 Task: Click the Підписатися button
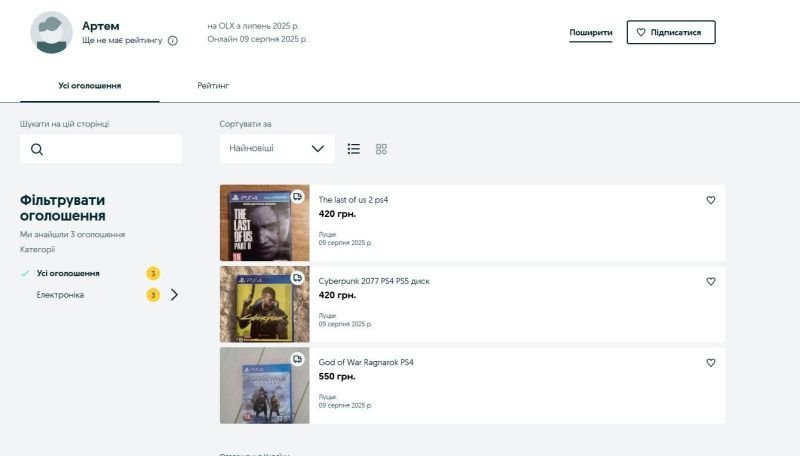(x=671, y=32)
